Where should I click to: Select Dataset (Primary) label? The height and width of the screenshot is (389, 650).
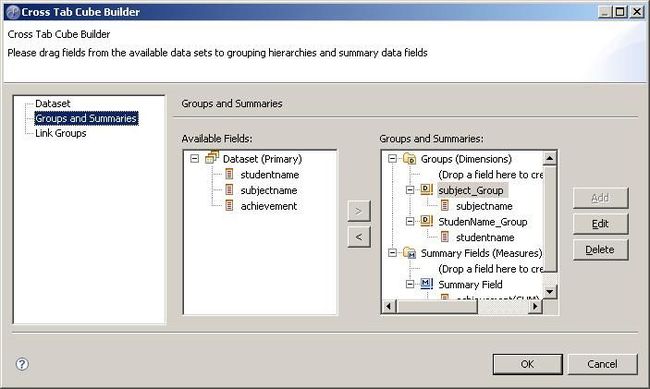(262, 159)
